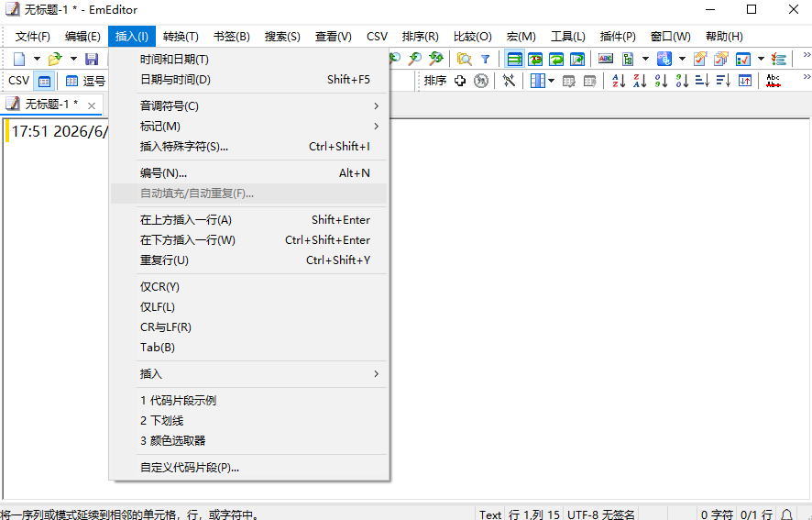This screenshot has height=520, width=812.
Task: Expand the Open file dropdown arrow
Action: 73,59
